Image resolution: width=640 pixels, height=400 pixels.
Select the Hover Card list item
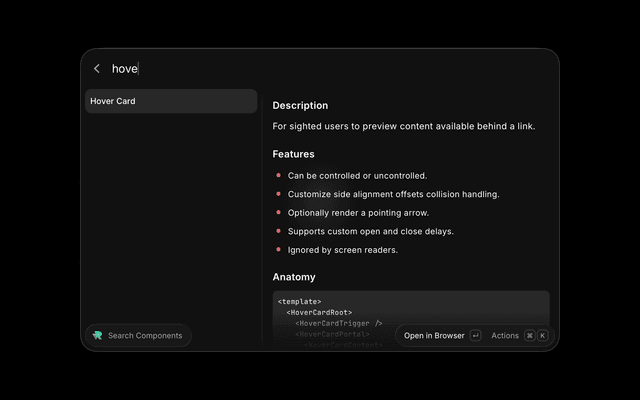[x=171, y=101]
